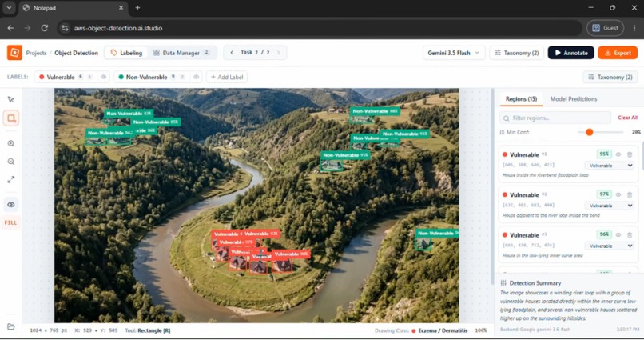Image resolution: width=644 pixels, height=340 pixels.
Task: Click the 'Tool: Rectangle [R]' status text
Action: (148, 330)
